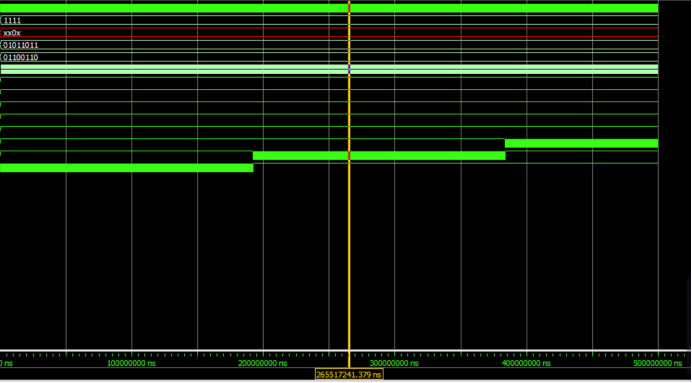Click the flat low signal under the highlighted row
692x383 pixels.
click(x=329, y=77)
